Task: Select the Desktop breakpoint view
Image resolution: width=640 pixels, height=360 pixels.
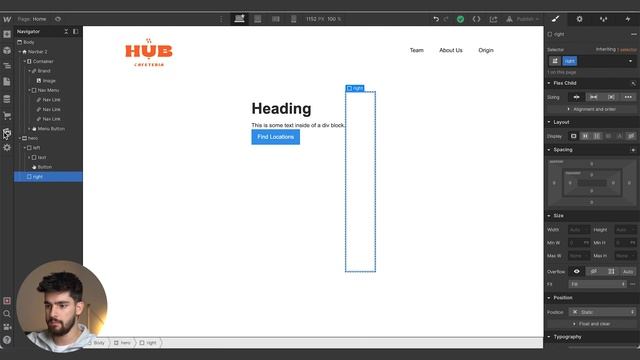Action: pyautogui.click(x=240, y=19)
